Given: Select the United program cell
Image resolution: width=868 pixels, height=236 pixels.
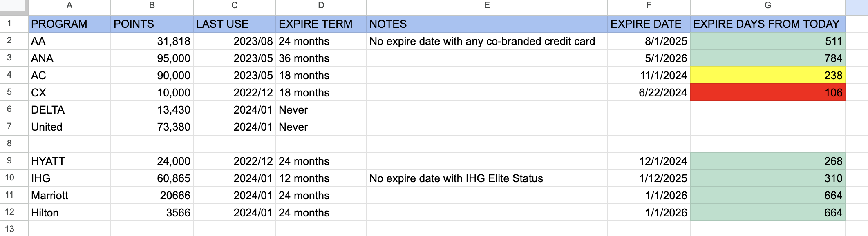Looking at the screenshot, I should pyautogui.click(x=69, y=127).
